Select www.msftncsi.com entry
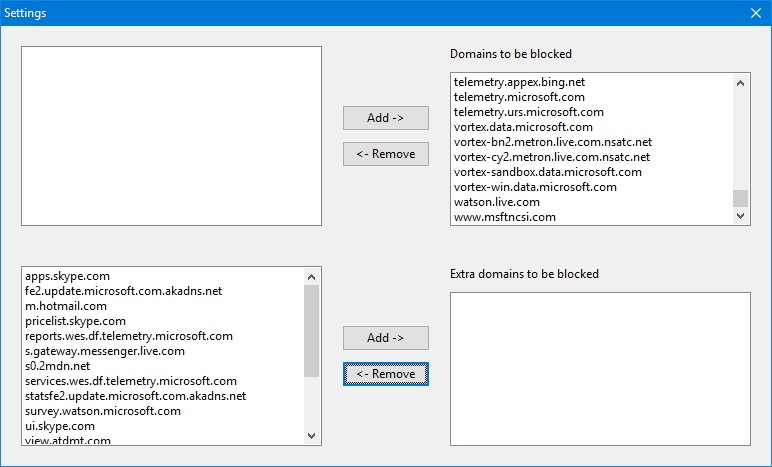Viewport: 772px width, 467px height. click(x=504, y=217)
